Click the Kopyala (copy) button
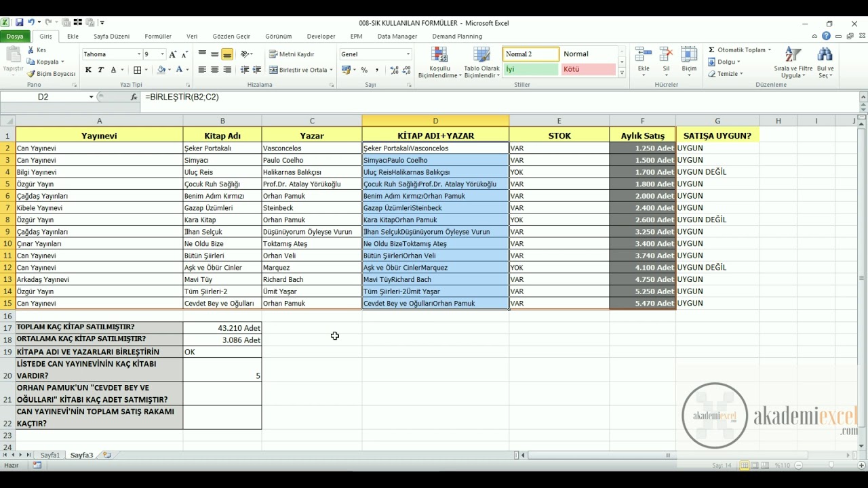The height and width of the screenshot is (488, 868). tap(45, 62)
